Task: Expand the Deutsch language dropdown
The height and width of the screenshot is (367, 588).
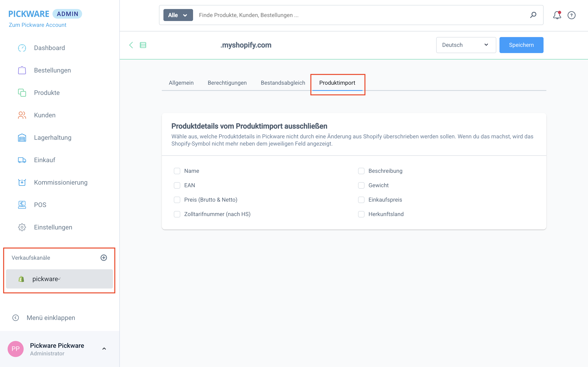Action: coord(466,45)
